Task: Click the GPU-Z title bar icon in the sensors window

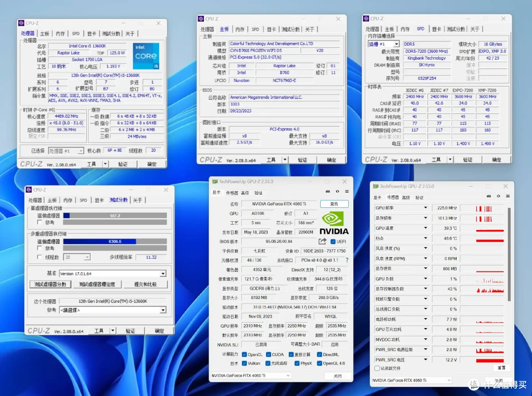Action: [x=375, y=186]
